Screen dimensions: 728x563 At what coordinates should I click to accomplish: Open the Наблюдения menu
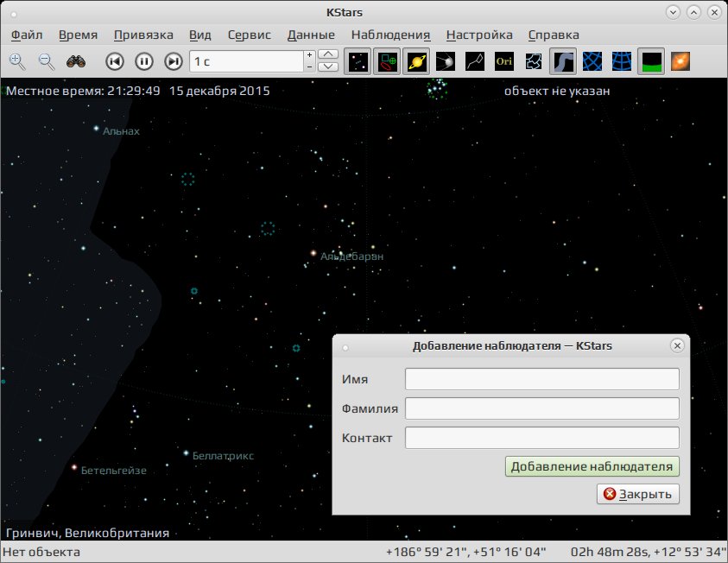click(x=390, y=35)
